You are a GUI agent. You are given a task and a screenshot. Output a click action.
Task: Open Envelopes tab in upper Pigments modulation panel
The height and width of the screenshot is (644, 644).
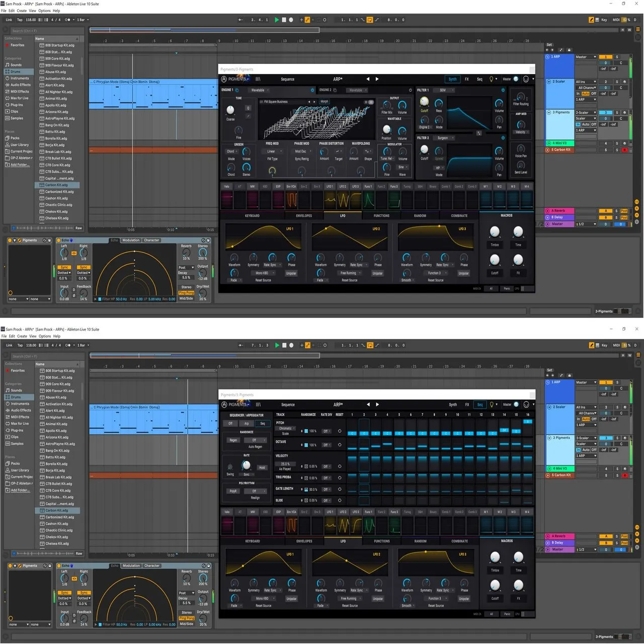(x=304, y=215)
